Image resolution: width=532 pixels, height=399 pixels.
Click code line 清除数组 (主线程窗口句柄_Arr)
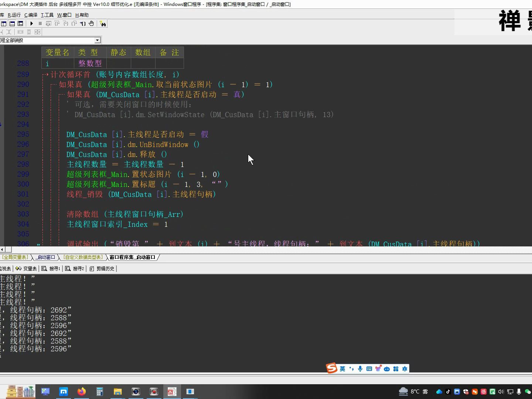click(125, 214)
